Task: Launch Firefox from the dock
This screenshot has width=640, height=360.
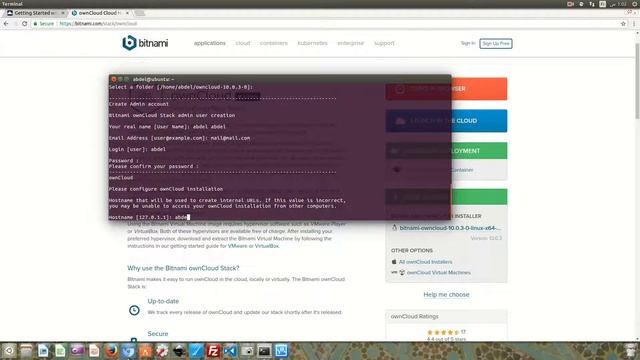Action: (x=111, y=351)
